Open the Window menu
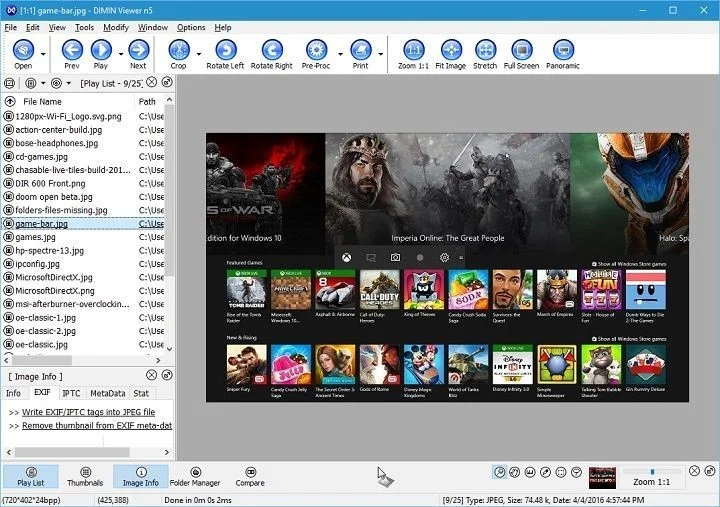Screen dimensions: 720x507 click(x=153, y=28)
